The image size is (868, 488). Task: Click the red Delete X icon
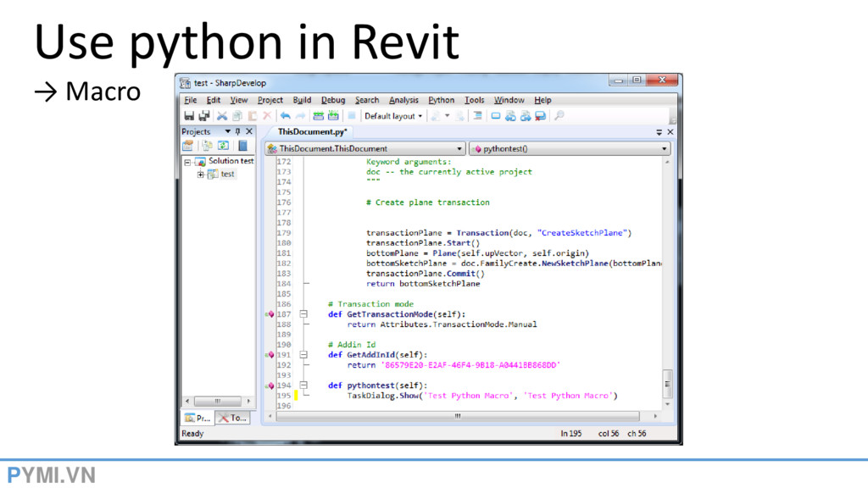[x=267, y=115]
